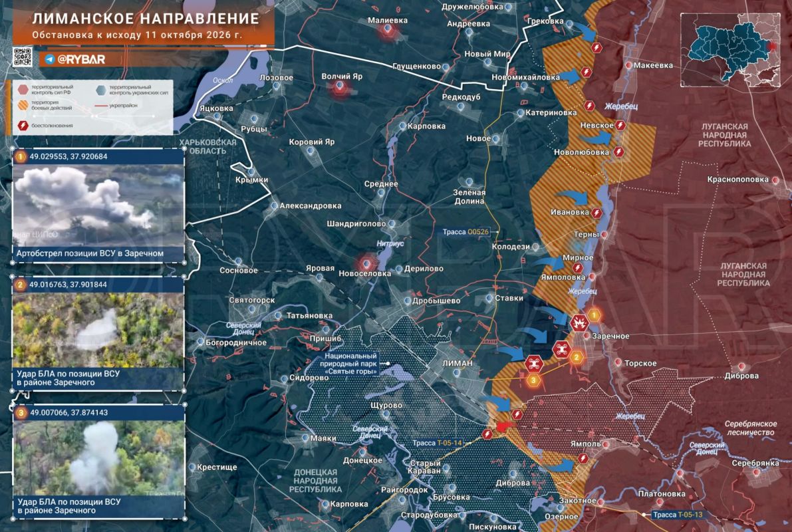
Task: Click the Ukraine overview inset map
Action: pyautogui.click(x=730, y=51)
